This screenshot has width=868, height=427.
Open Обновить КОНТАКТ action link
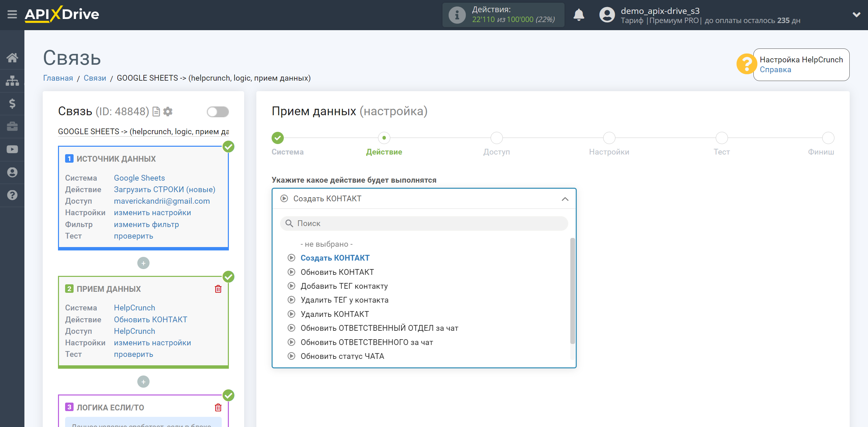[x=151, y=320]
